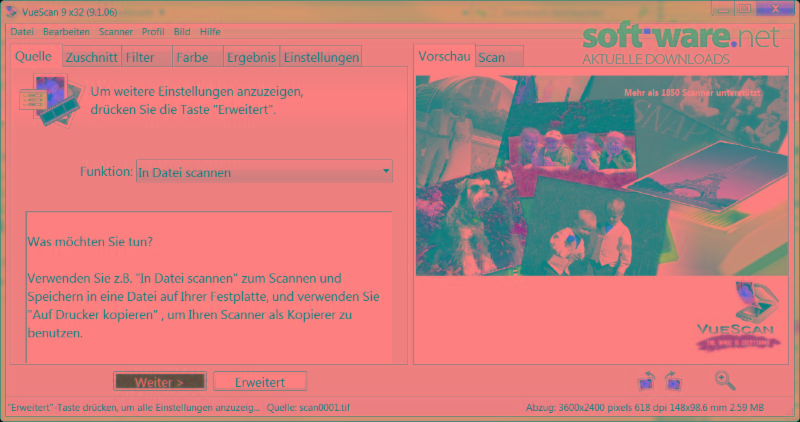Click the VueScan scanner logo
The width and height of the screenshot is (800, 422).
739,316
